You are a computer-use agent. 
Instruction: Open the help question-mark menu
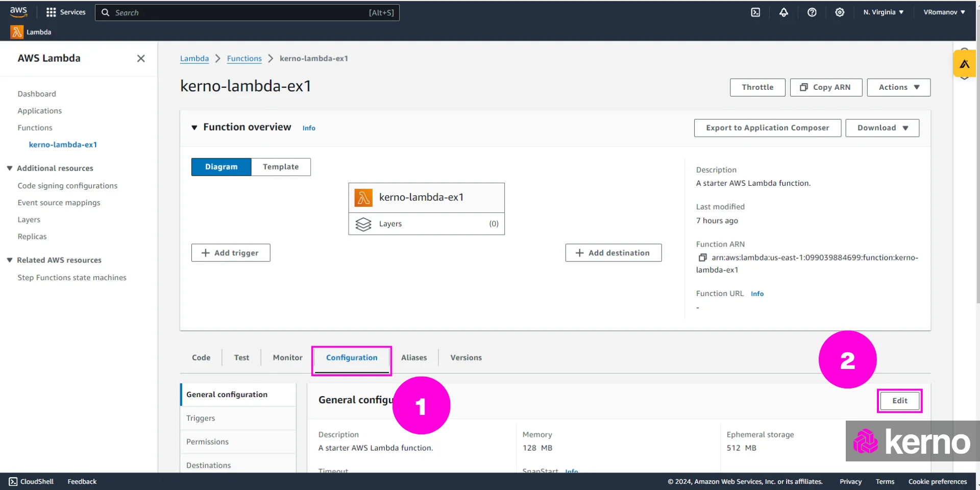tap(812, 12)
